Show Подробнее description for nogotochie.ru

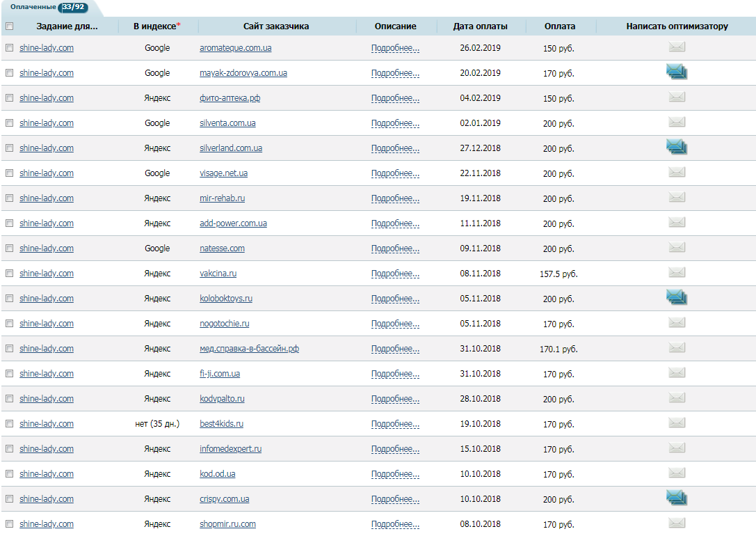(395, 324)
